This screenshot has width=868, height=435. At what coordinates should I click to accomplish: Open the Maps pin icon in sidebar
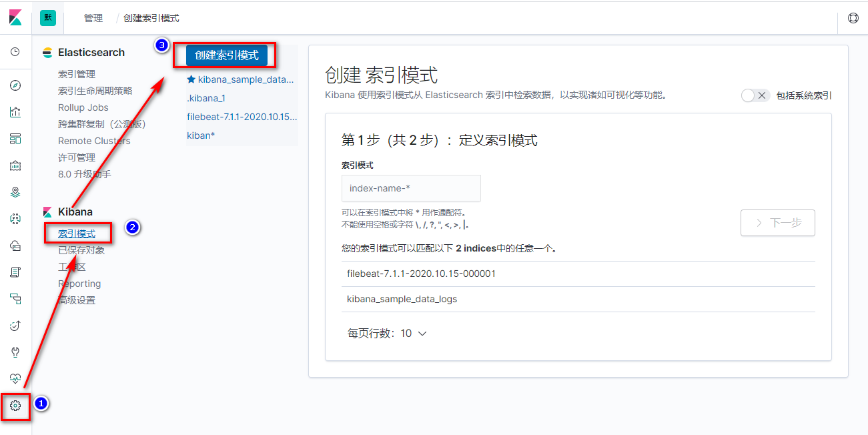(15, 192)
